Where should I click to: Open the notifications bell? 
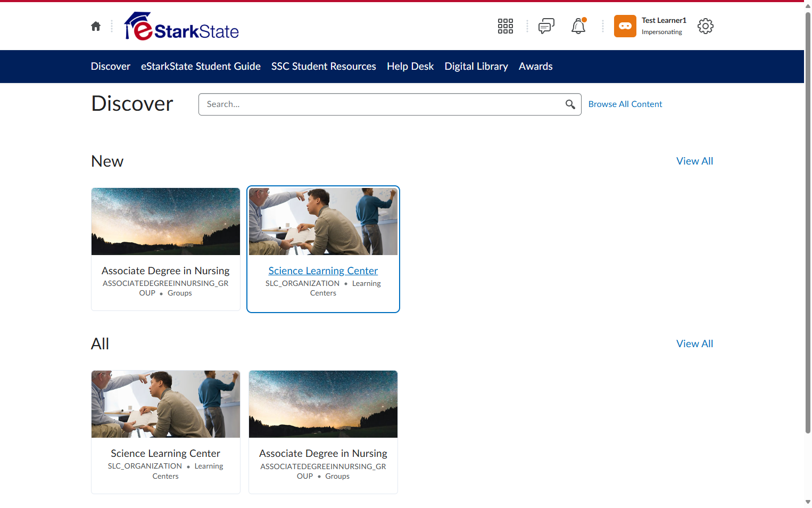point(578,26)
